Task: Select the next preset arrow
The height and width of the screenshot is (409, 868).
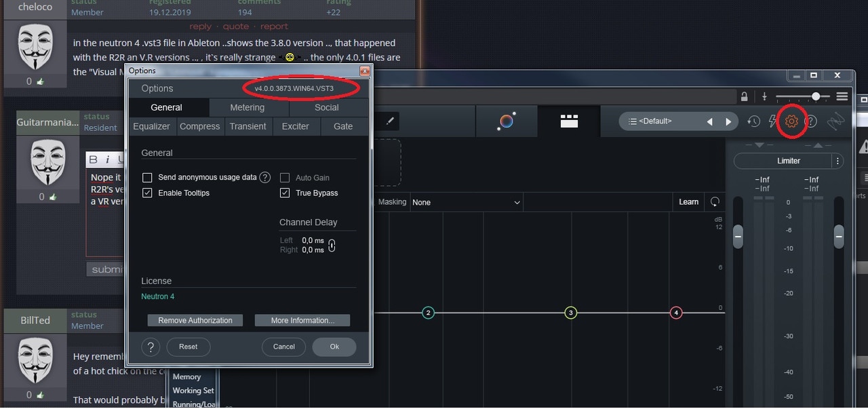Action: 729,122
